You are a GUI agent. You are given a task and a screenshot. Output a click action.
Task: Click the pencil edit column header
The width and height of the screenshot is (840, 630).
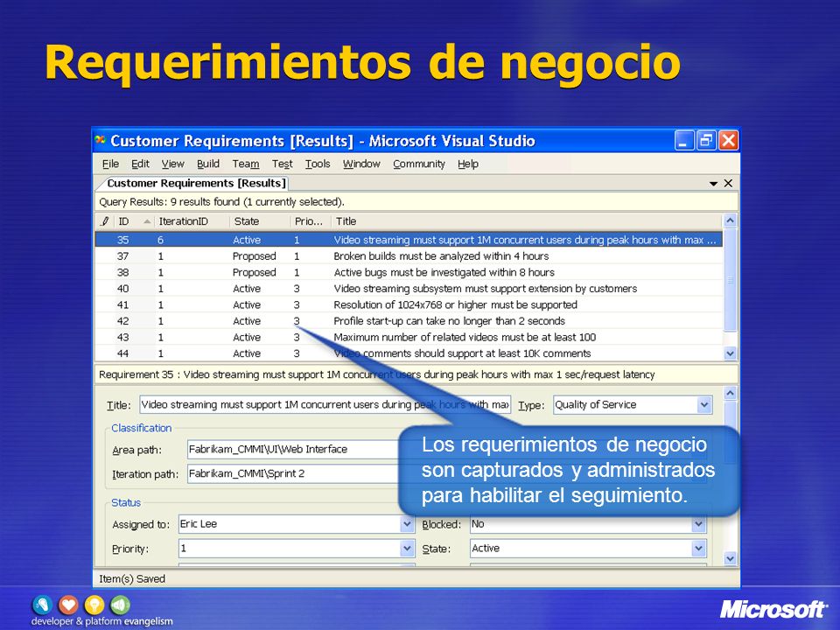105,221
